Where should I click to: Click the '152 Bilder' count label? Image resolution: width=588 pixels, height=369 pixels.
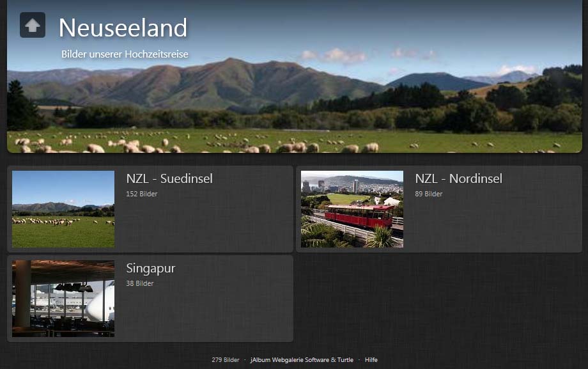pos(141,194)
